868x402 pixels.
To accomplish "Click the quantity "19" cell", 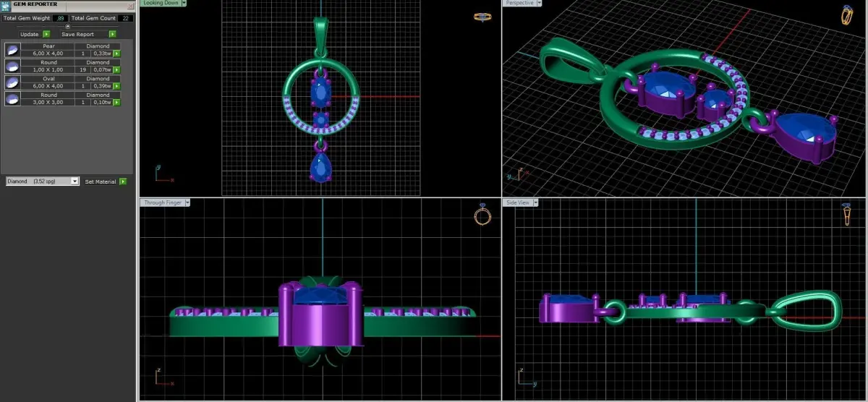I will pos(82,70).
